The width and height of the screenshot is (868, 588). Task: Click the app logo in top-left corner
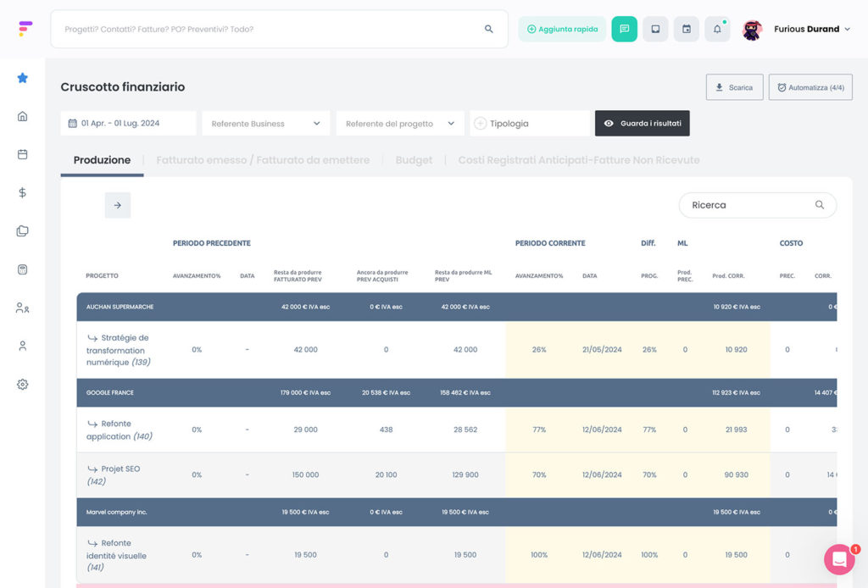(x=25, y=28)
